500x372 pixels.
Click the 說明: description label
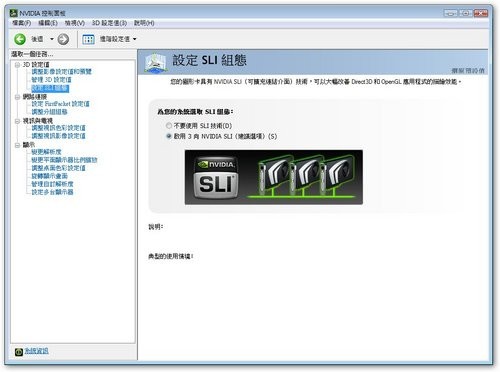click(156, 227)
